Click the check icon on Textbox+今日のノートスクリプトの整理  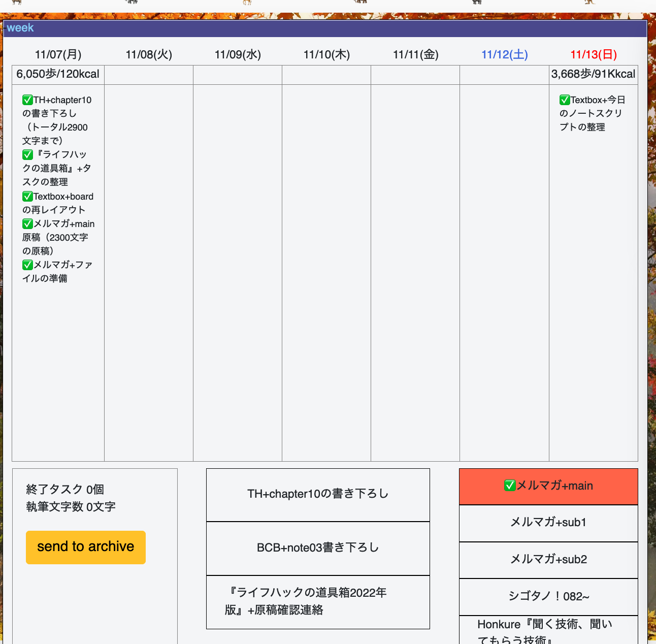[x=564, y=100]
